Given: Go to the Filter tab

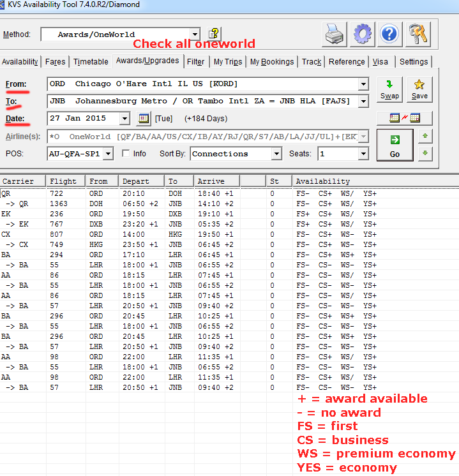Looking at the screenshot, I should (195, 62).
